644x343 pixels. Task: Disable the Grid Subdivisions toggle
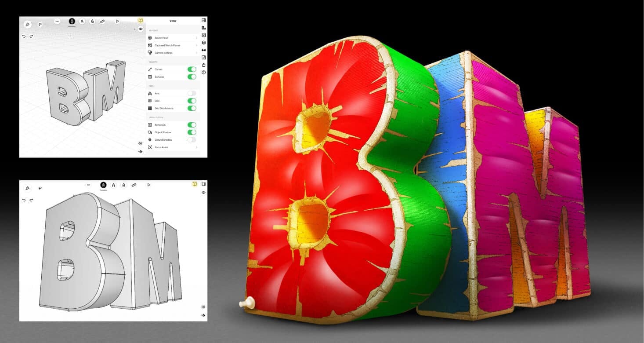pyautogui.click(x=192, y=108)
